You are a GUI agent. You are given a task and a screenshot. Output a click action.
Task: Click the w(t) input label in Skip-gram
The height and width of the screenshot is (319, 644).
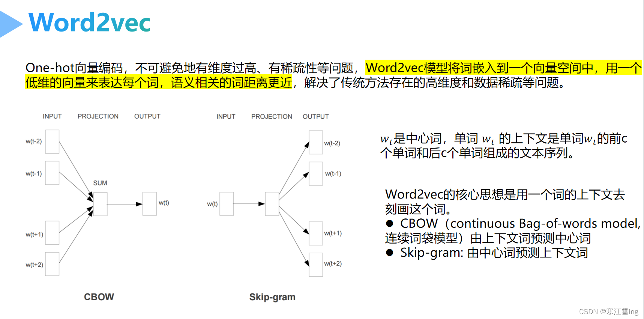coord(212,204)
